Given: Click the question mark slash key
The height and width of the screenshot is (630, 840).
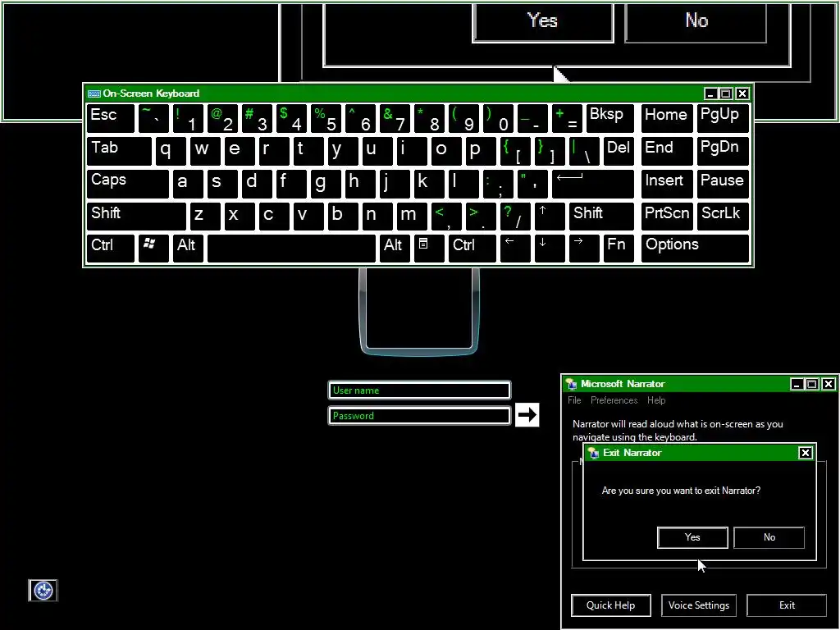Looking at the screenshot, I should [x=515, y=216].
